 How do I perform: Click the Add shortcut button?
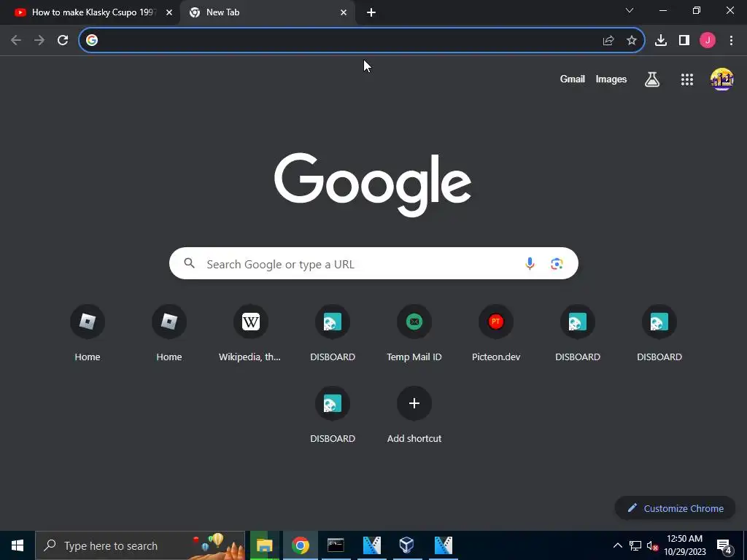click(414, 415)
